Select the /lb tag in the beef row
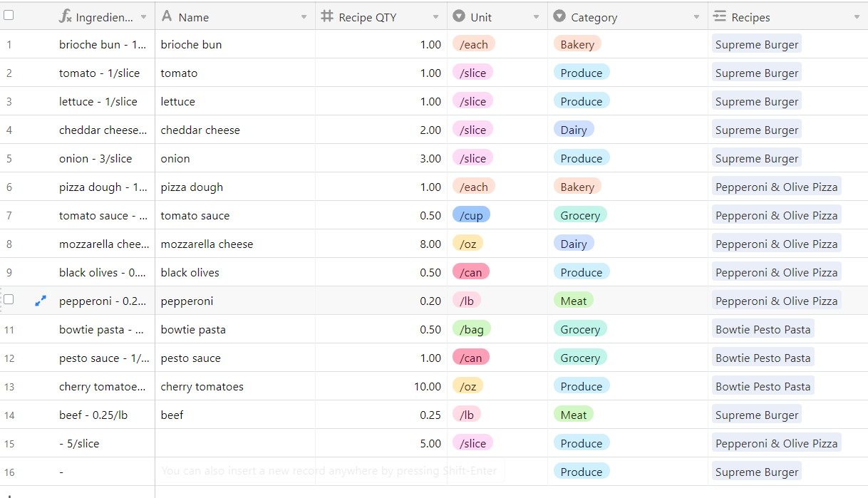Viewport: 868px width, 498px height. point(467,415)
